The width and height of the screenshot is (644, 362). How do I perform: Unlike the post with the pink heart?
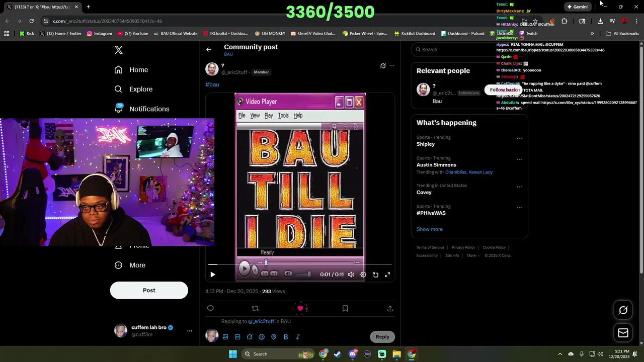pyautogui.click(x=300, y=308)
